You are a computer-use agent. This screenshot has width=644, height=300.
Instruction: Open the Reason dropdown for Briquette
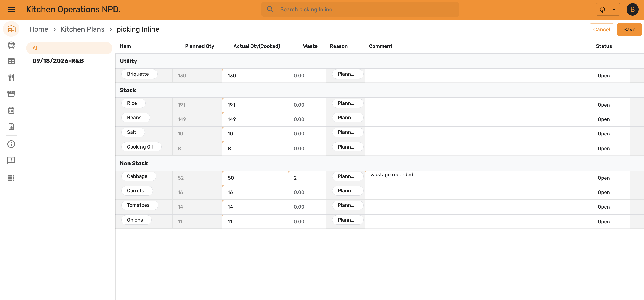pyautogui.click(x=348, y=74)
